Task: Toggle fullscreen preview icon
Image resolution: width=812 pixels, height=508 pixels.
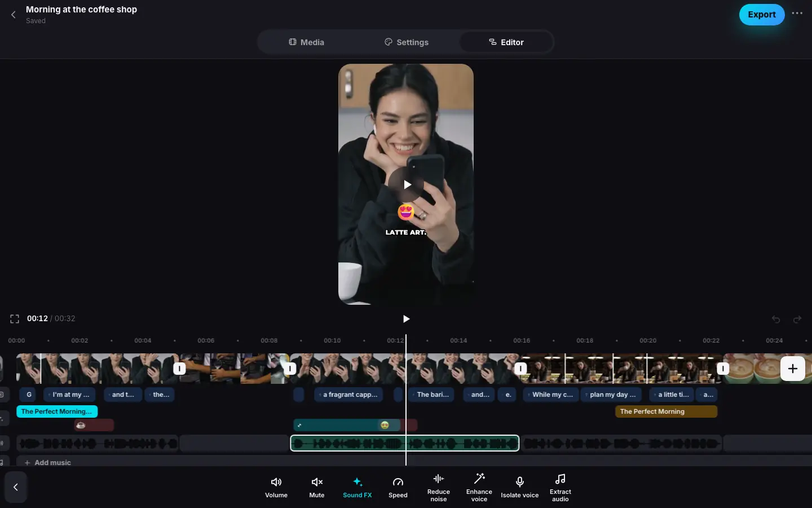Action: 15,319
